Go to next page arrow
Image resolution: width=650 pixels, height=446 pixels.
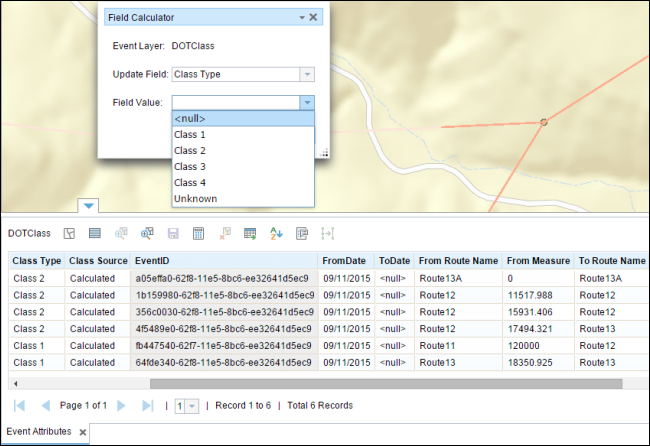[x=121, y=406]
